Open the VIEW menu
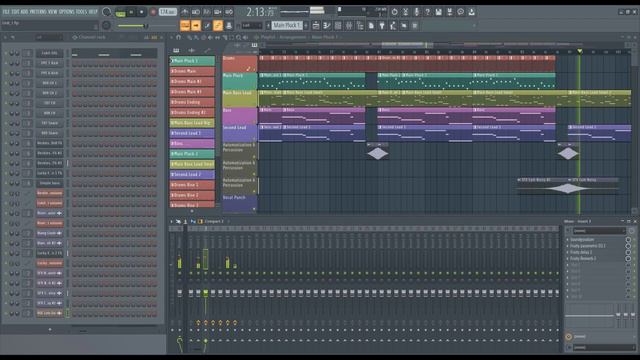Image resolution: width=640 pixels, height=360 pixels. point(53,12)
